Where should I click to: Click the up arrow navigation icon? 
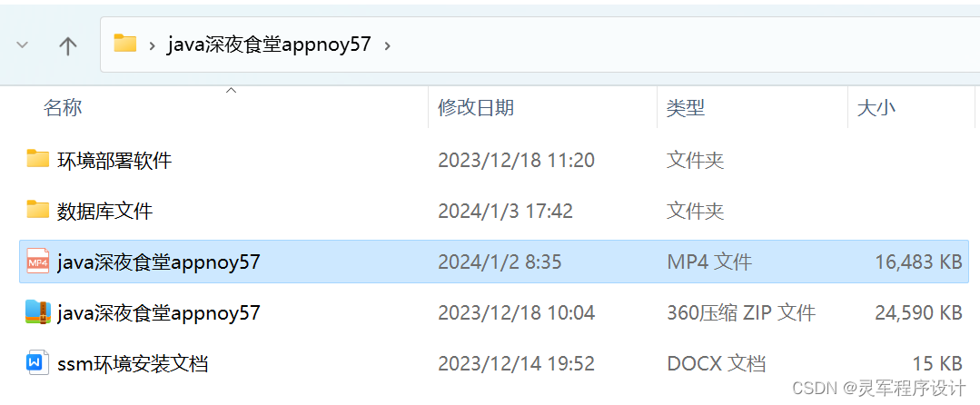[67, 45]
